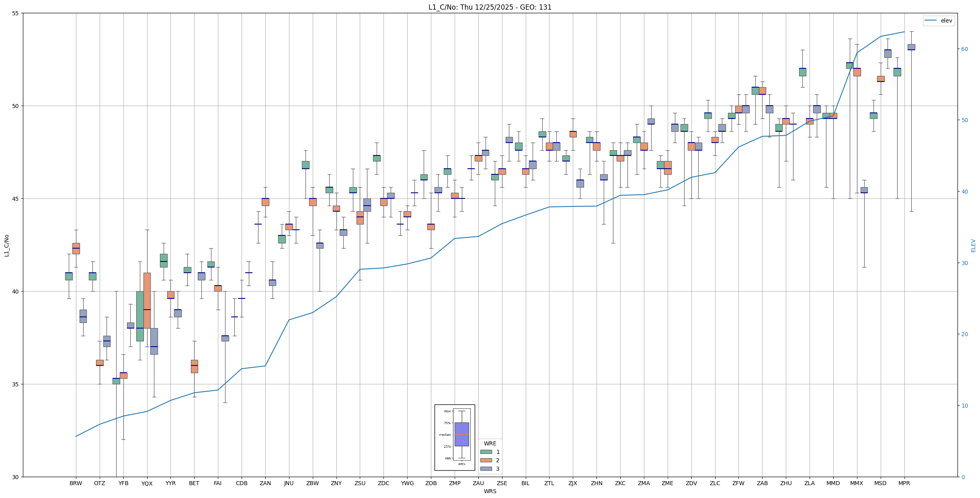Click the L1_C/No left axis label
This screenshot has height=498, width=980.
[x=6, y=245]
